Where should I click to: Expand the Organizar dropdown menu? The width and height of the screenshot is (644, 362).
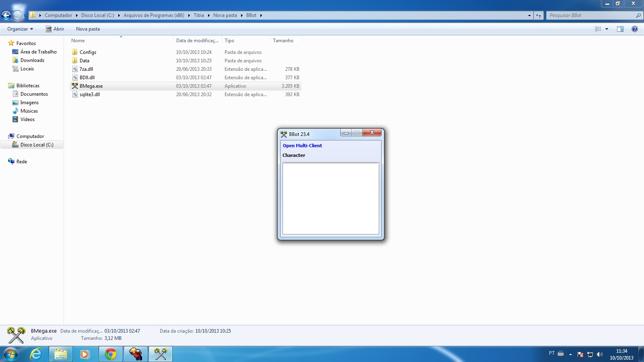tap(20, 29)
